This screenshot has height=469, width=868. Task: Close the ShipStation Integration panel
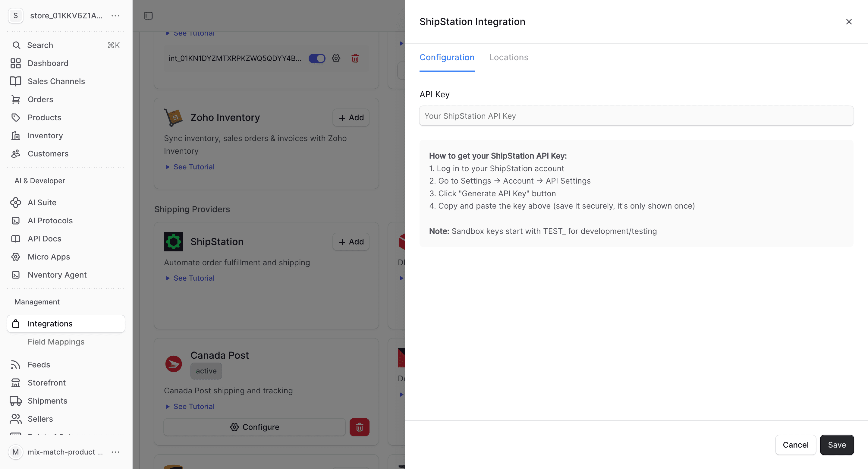point(848,22)
